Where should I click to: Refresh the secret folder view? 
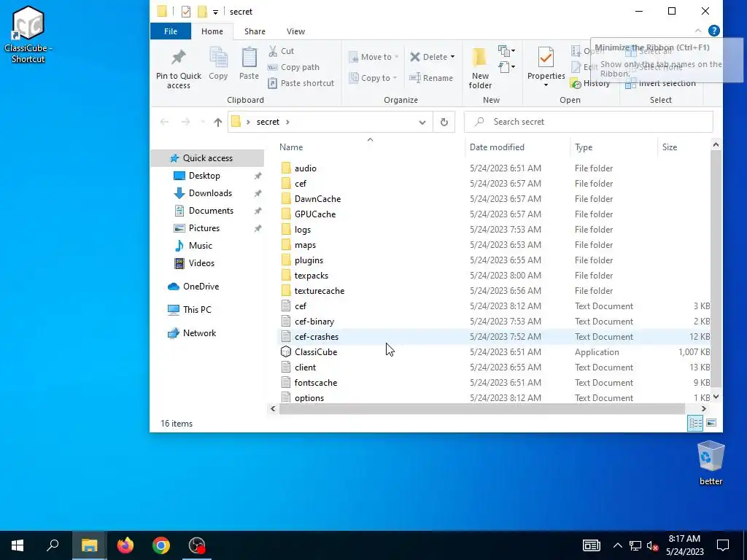[444, 122]
